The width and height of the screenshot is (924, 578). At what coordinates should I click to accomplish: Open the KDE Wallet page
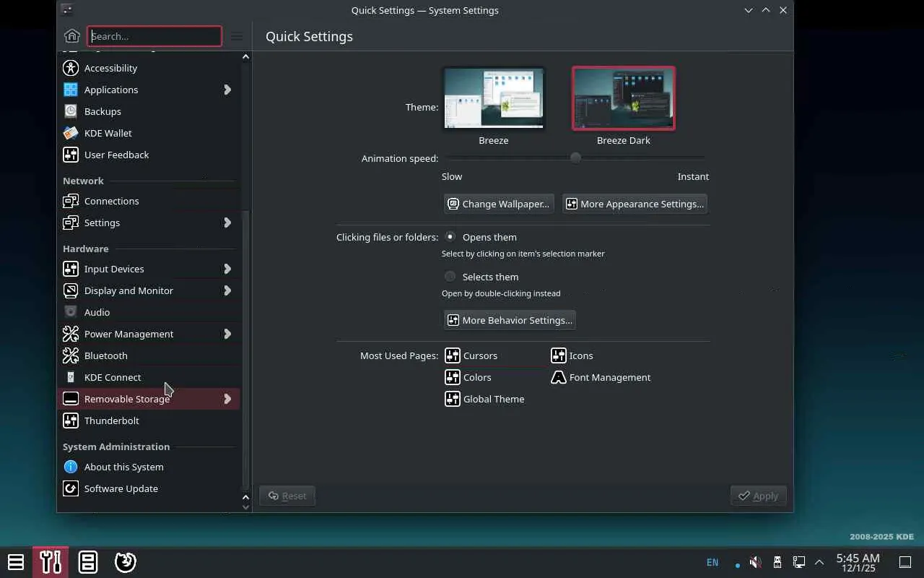[149, 133]
